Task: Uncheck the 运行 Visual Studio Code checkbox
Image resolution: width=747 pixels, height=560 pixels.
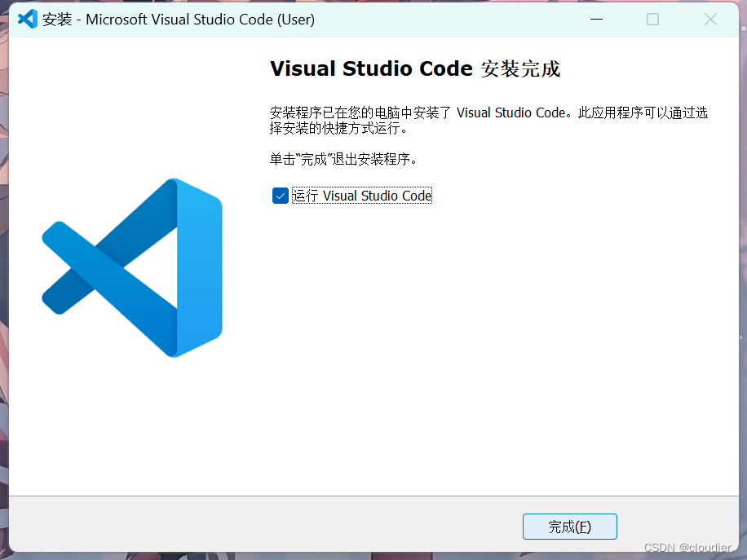Action: tap(281, 196)
